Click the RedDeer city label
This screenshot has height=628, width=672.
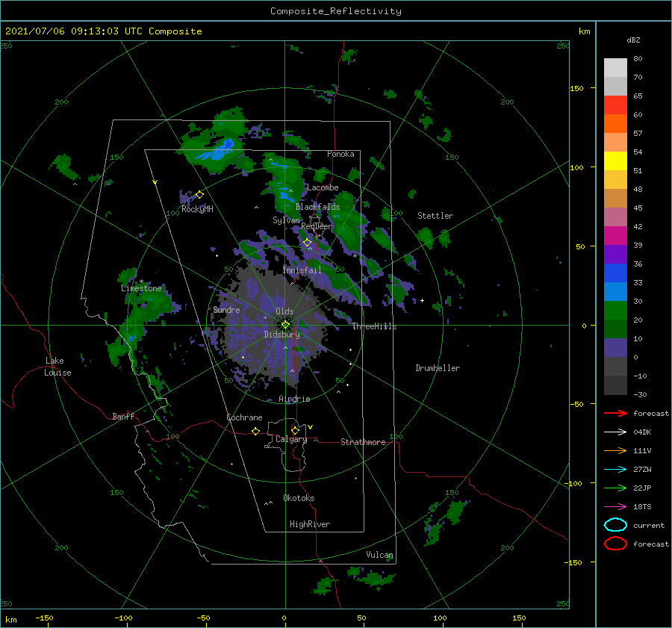tap(317, 226)
